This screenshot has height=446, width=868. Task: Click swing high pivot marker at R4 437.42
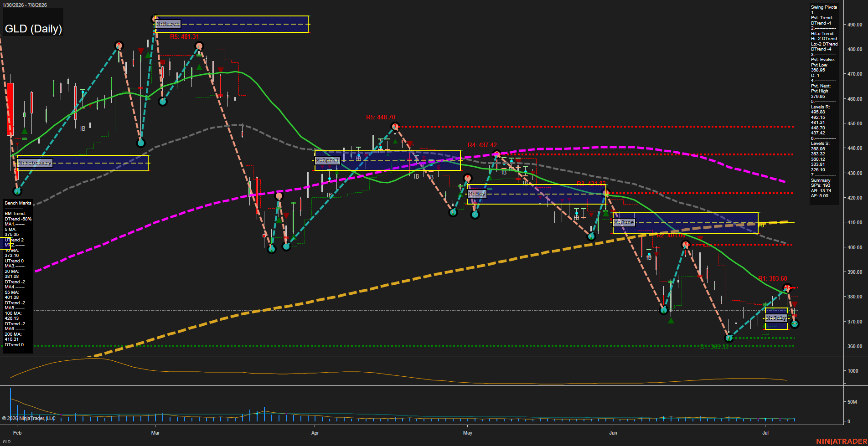point(497,154)
